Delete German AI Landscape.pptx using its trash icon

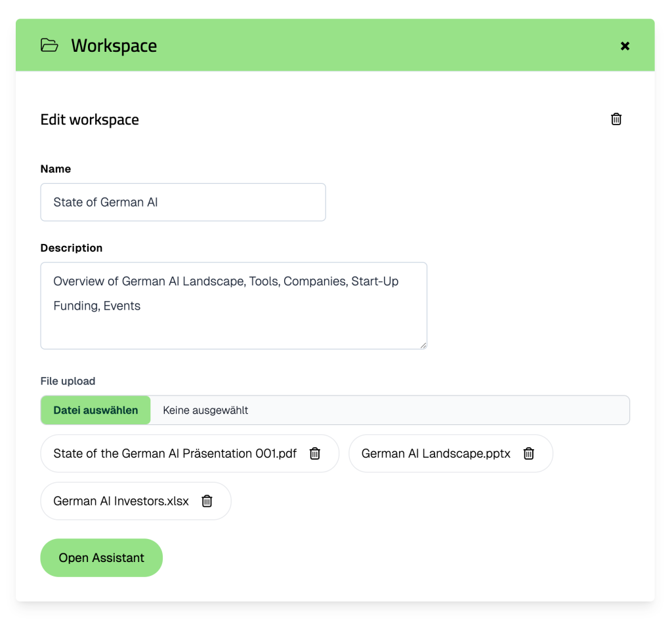(528, 453)
